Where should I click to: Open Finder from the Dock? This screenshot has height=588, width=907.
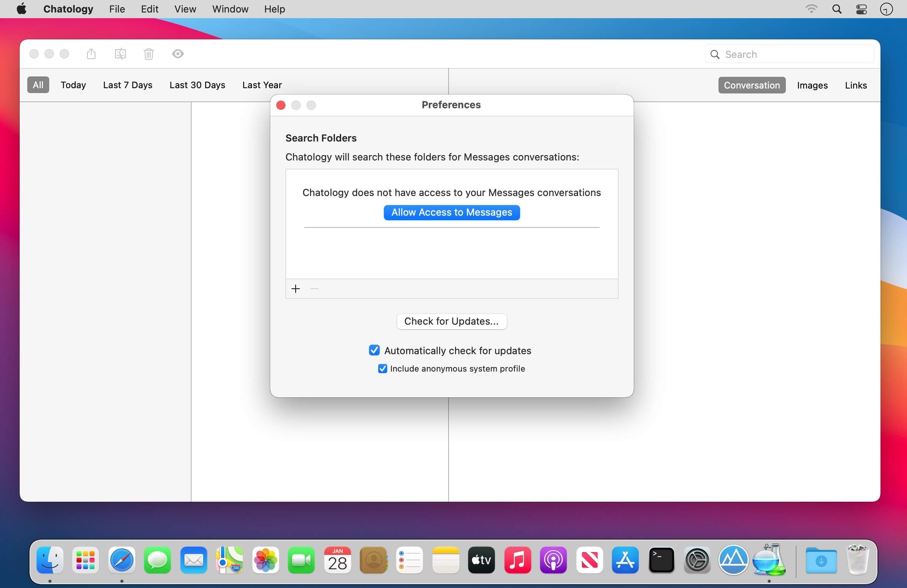point(50,560)
